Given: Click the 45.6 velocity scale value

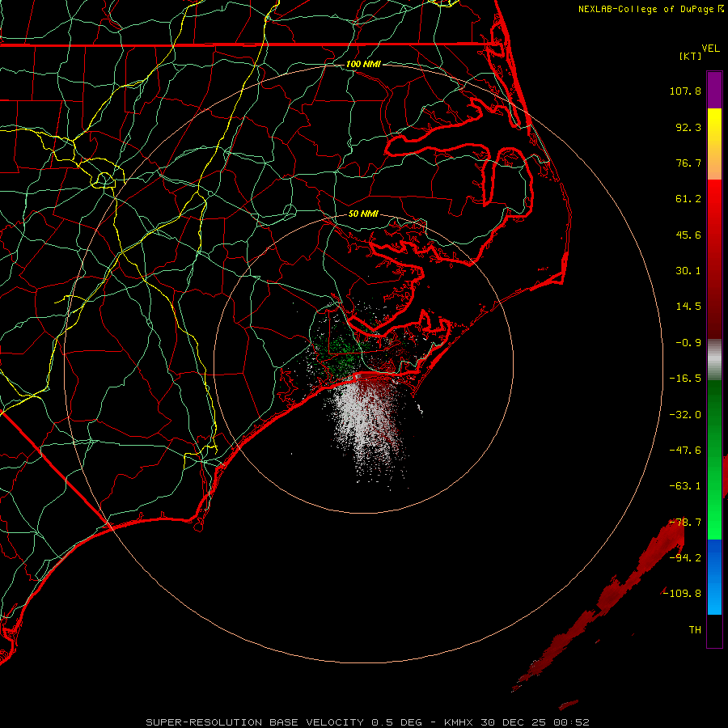Looking at the screenshot, I should [x=688, y=235].
